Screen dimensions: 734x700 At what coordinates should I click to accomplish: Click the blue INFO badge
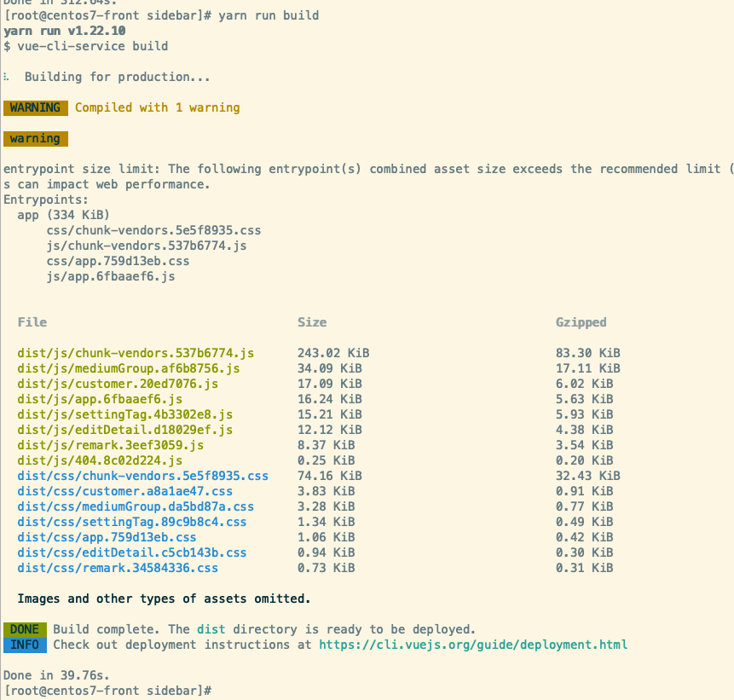click(25, 645)
